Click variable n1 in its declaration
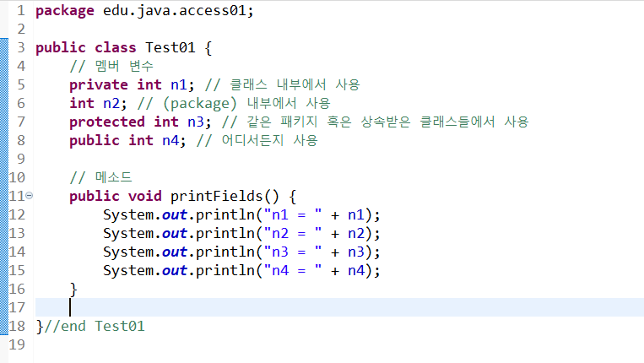644x363 pixels. coord(179,84)
